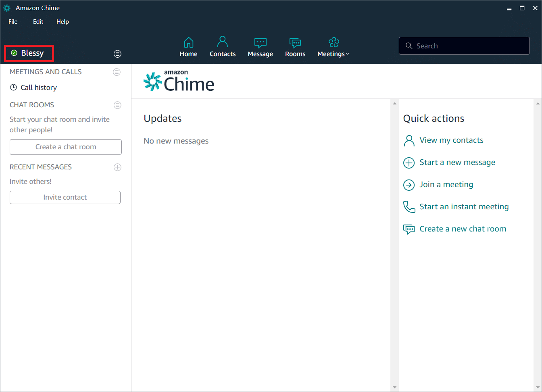Viewport: 542px width, 392px height.
Task: Open the Chat Rooms options icon
Action: [x=117, y=105]
